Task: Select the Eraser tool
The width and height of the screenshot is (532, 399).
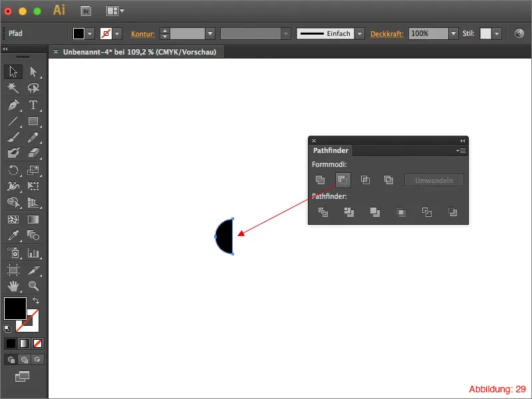Action: pos(33,153)
